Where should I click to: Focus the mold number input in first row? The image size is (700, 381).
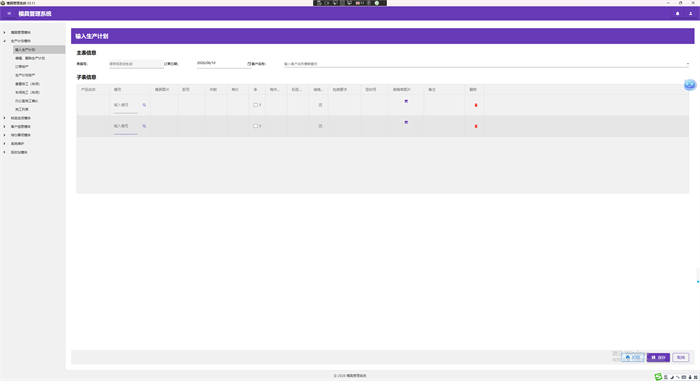coord(125,105)
